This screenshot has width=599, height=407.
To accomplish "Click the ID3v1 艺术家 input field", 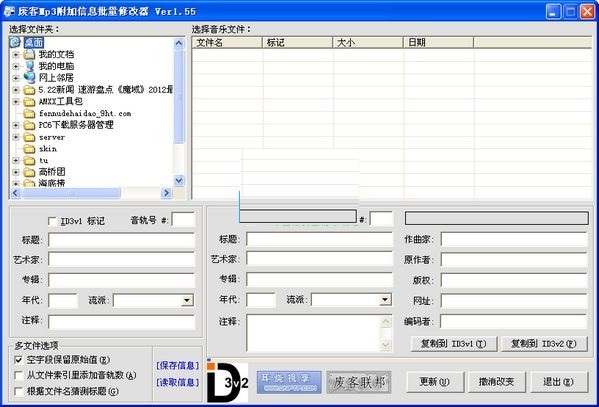I will point(121,260).
